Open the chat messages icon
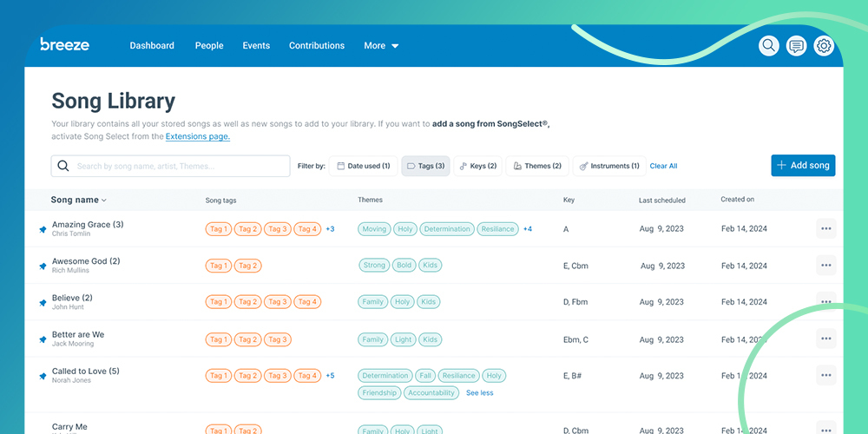 coord(796,45)
